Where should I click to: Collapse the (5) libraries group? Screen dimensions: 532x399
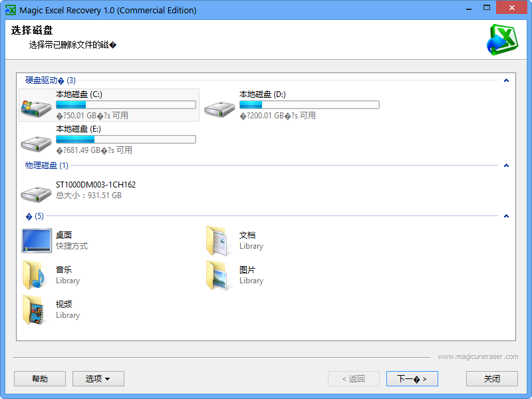(x=506, y=216)
